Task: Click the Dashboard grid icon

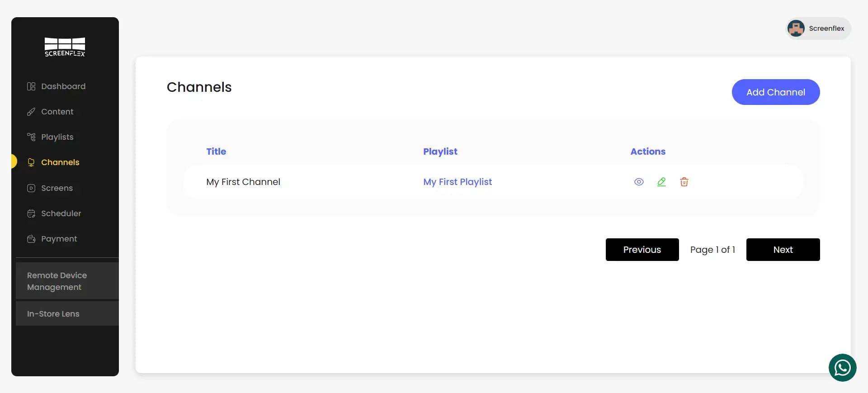Action: 31,86
